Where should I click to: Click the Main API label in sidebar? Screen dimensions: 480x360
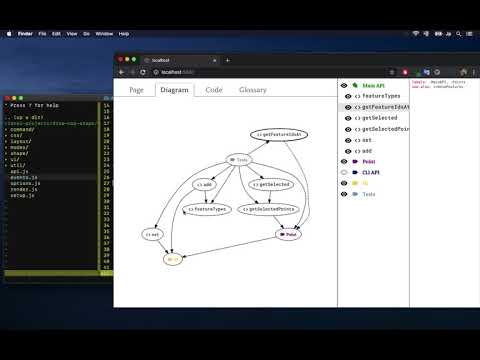coord(373,86)
